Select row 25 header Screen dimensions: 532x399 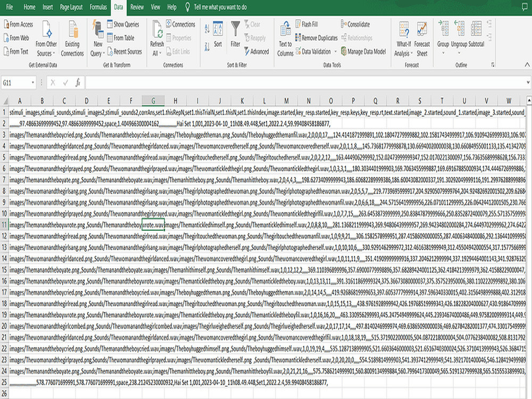tap(4, 383)
